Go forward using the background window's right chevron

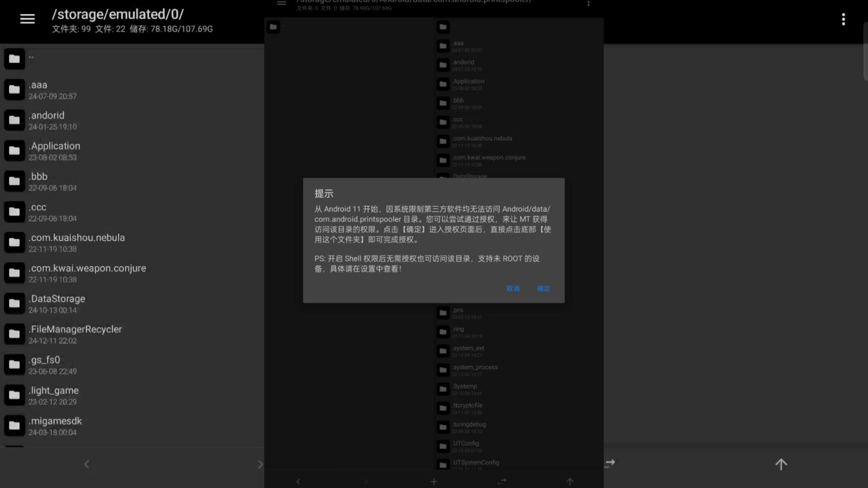260,464
